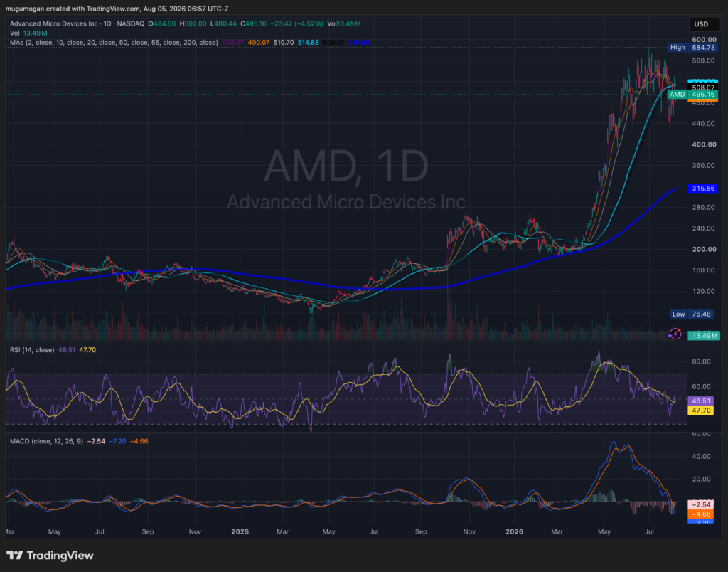
Task: Click the low value L480.44
Action: click(x=223, y=23)
